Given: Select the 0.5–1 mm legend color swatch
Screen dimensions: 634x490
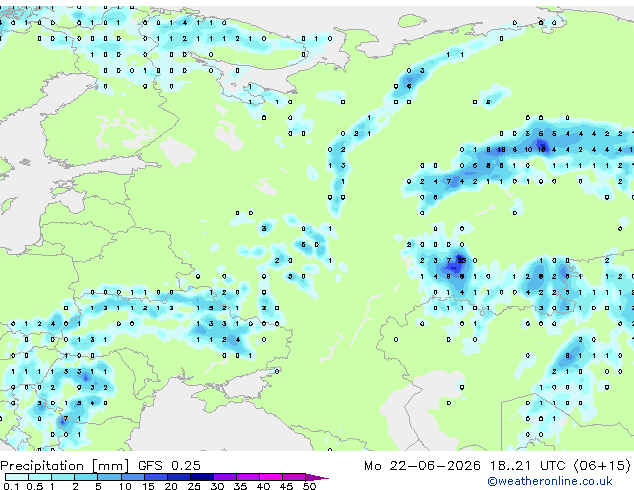Looking at the screenshot, I should coord(40,477).
